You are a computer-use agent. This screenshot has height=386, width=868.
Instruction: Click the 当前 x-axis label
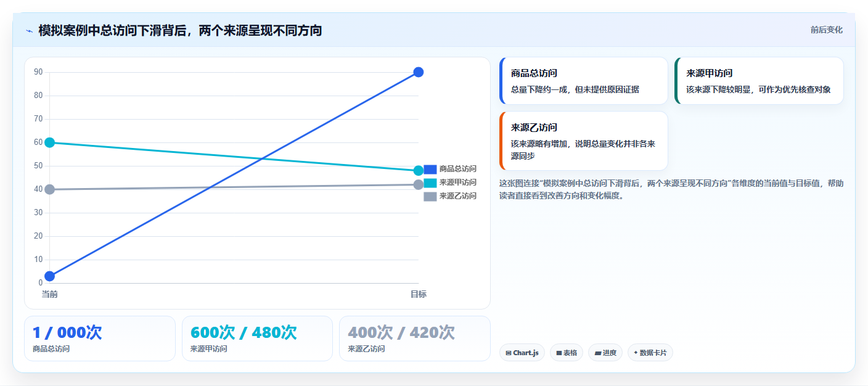50,294
